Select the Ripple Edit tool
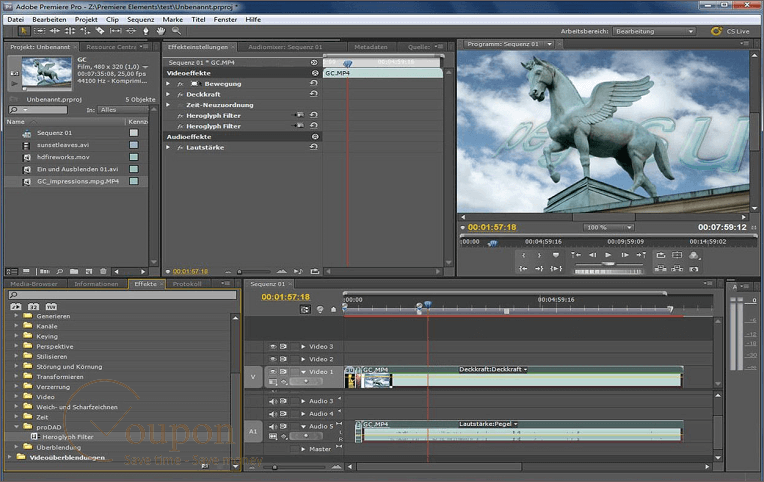764x482 pixels. click(x=55, y=31)
